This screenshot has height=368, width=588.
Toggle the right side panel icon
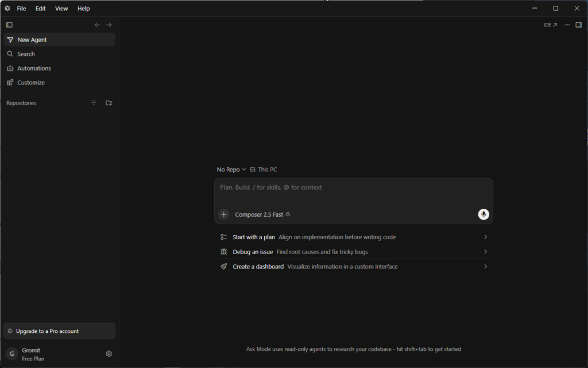(x=579, y=25)
